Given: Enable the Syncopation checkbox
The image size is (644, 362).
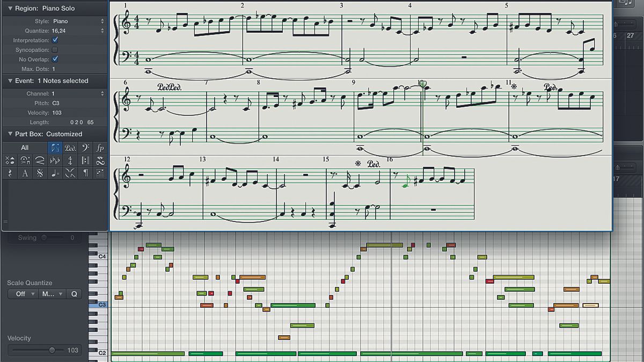Looking at the screenshot, I should (54, 49).
